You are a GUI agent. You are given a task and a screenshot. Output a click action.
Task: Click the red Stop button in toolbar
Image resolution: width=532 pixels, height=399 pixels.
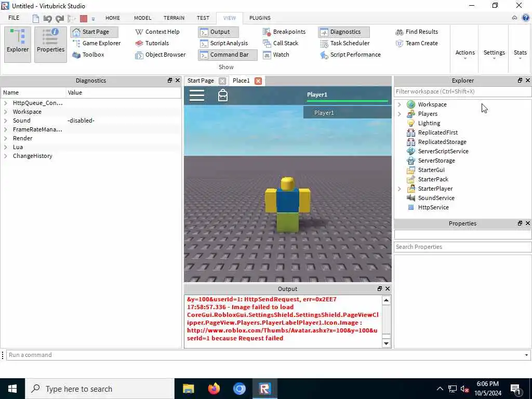coord(84,18)
